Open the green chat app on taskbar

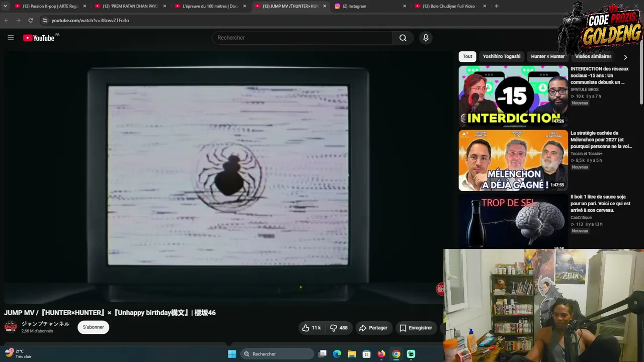point(411,354)
